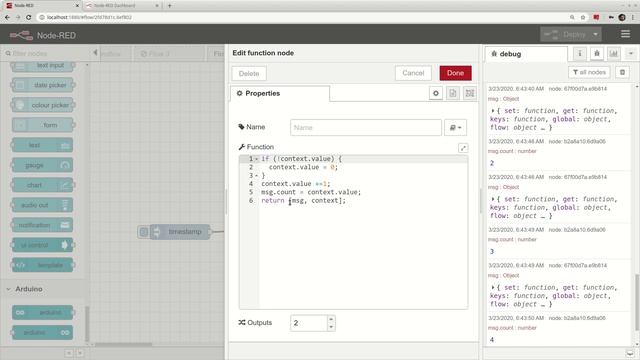Screen dimensions: 640x360
Task: Click the workspace horizontal scrollbar
Action: 124,344
